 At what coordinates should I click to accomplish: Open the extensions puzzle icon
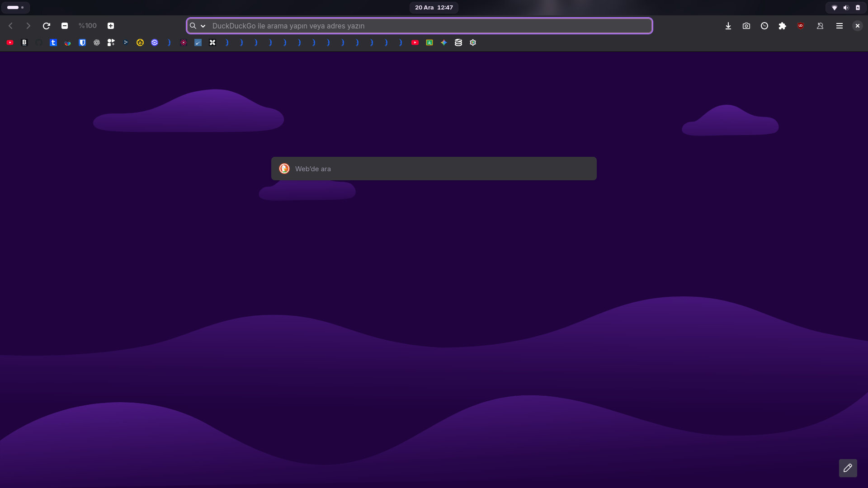[783, 26]
